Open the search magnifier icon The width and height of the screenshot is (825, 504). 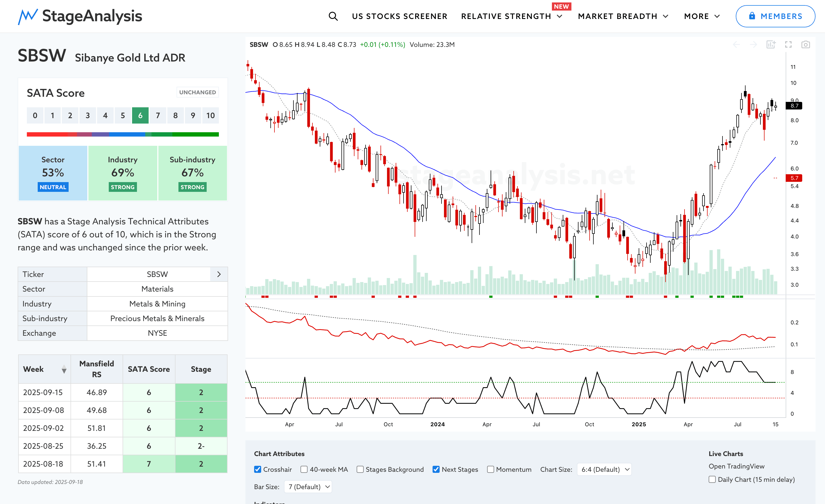pos(333,16)
